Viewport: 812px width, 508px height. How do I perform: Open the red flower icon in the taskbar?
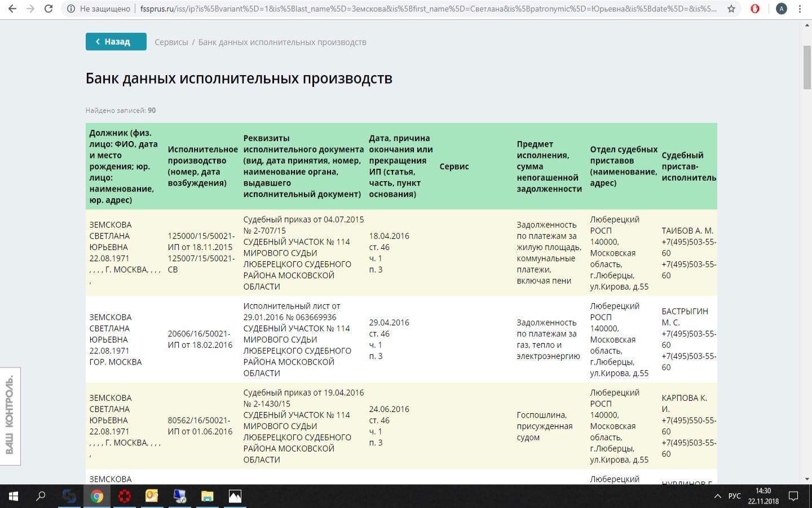(125, 496)
